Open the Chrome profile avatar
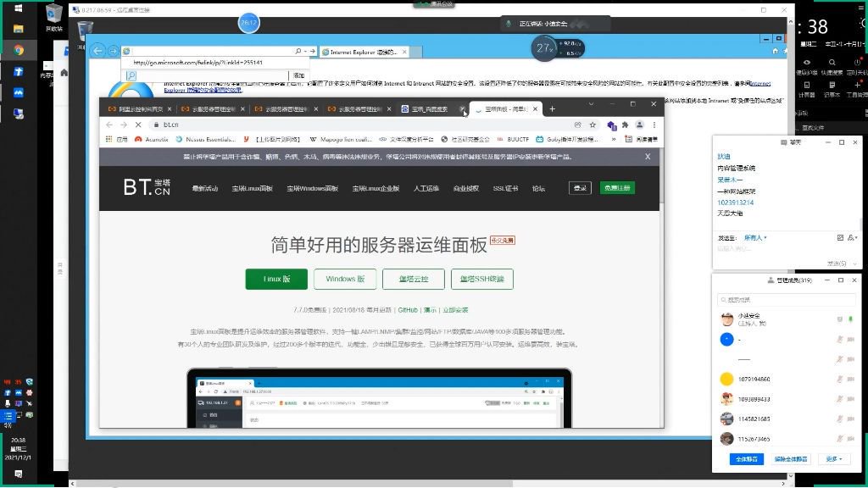This screenshot has width=868, height=488. point(639,125)
